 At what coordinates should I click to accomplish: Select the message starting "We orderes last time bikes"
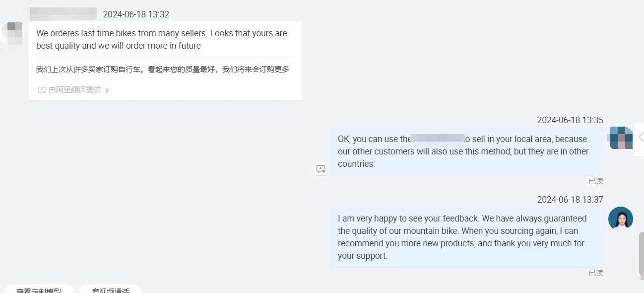coord(162,40)
